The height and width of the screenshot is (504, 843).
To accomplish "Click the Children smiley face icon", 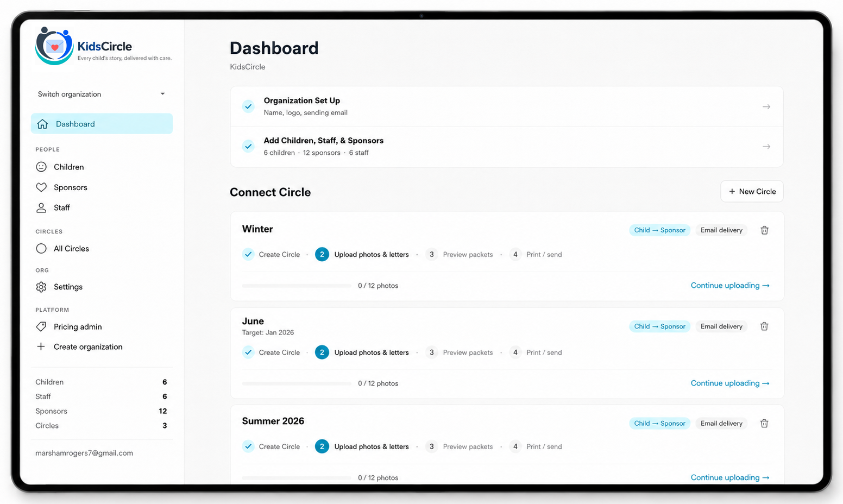I will pyautogui.click(x=41, y=167).
